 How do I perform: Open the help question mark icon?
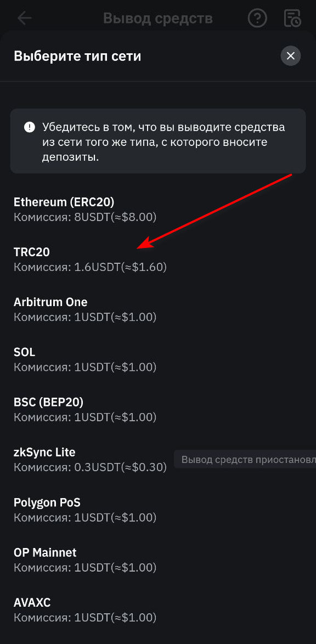tap(257, 18)
